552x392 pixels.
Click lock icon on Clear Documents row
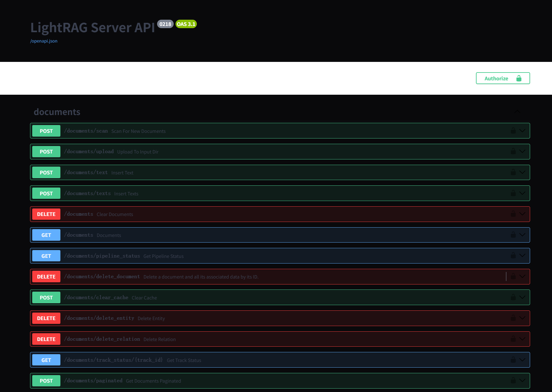point(513,214)
